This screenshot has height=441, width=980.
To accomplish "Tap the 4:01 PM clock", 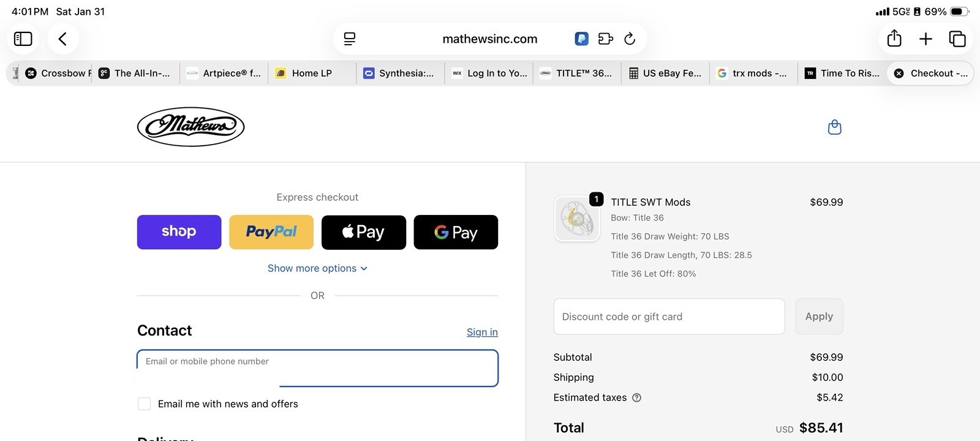I will (x=30, y=12).
